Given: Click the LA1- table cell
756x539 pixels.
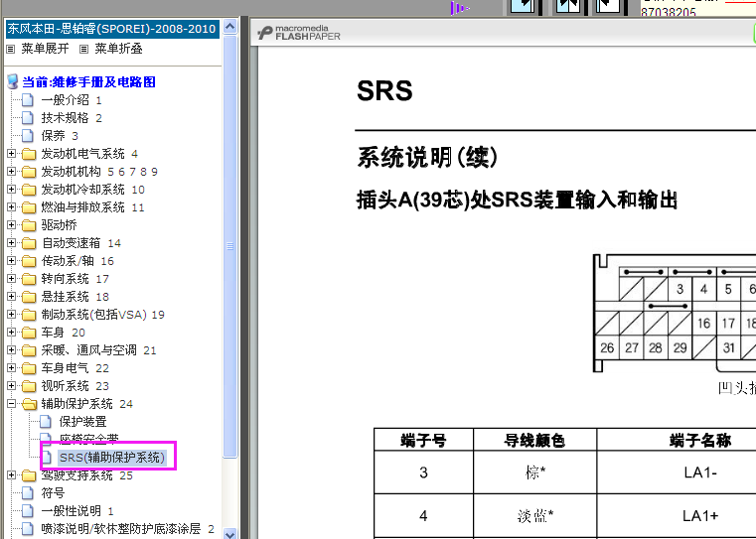Looking at the screenshot, I should (x=700, y=472).
